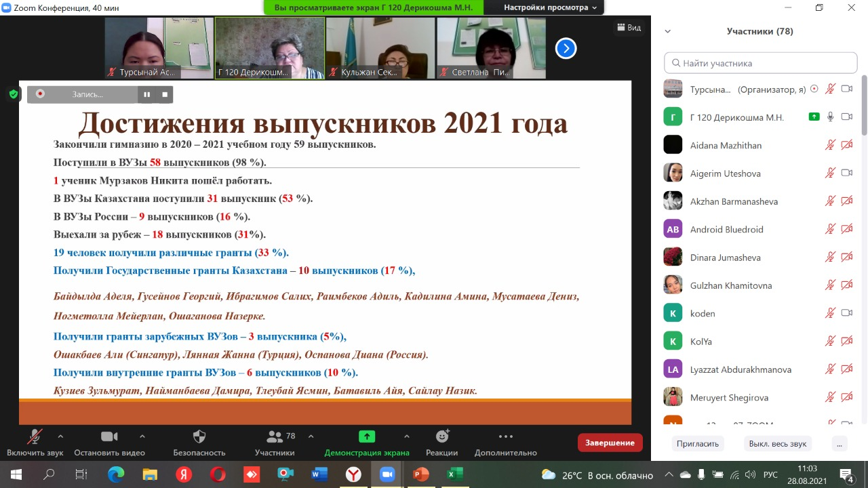This screenshot has width=868, height=488.
Task: Open the Participants icon in toolbar
Action: click(x=275, y=437)
